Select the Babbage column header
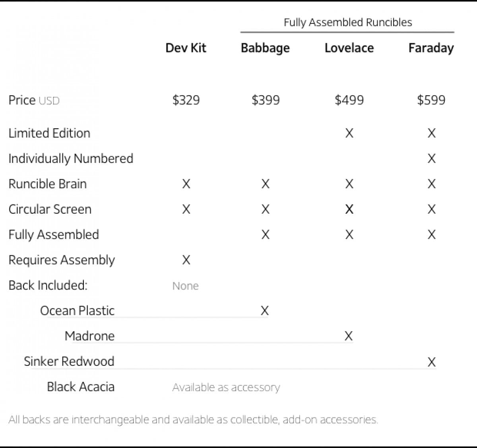Viewport: 477px width, 448px height. pyautogui.click(x=265, y=48)
